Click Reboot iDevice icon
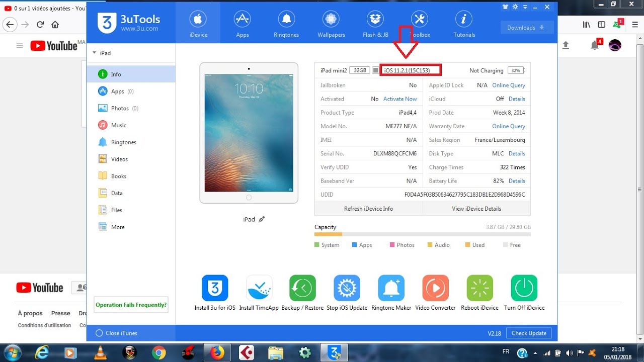 pos(480,288)
